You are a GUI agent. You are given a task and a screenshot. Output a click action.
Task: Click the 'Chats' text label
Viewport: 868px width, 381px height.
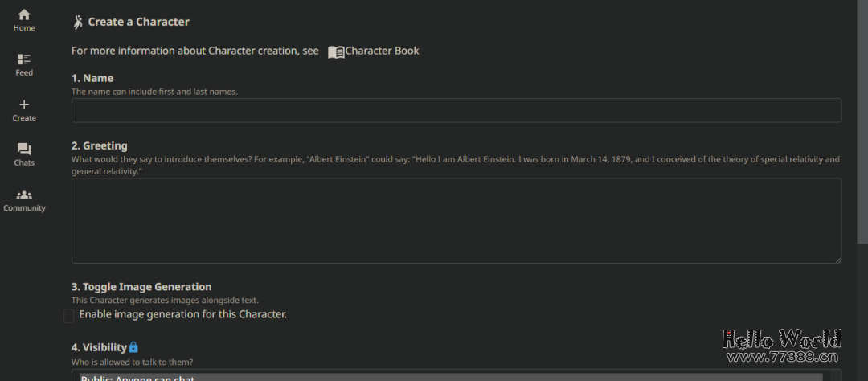(24, 163)
